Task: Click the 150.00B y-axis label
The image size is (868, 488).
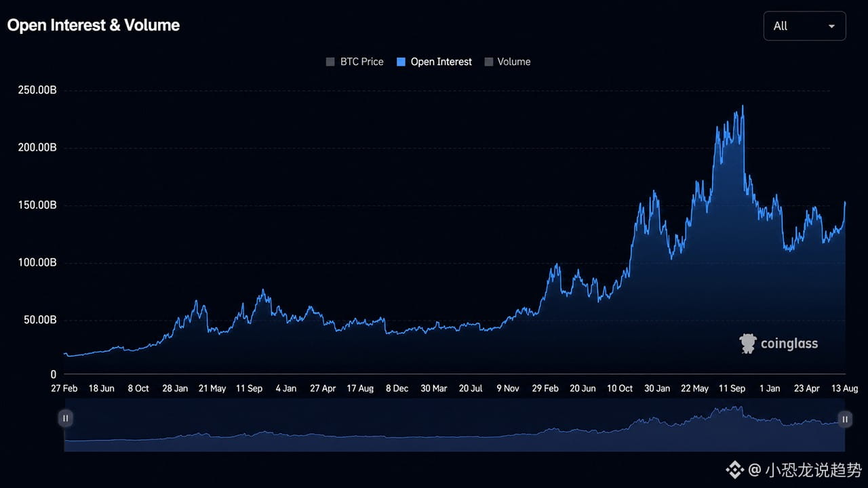Action: click(37, 205)
